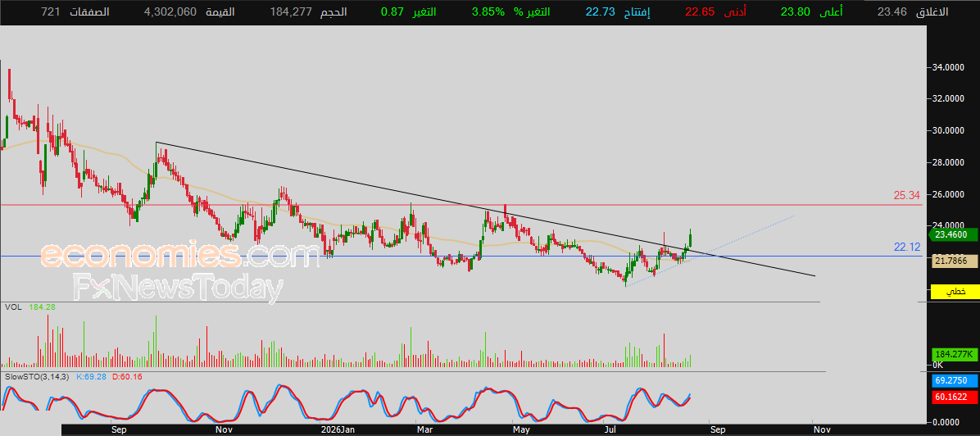This screenshot has width=980, height=436.
Task: Click the الصفقات trades count 721
Action: (51, 12)
